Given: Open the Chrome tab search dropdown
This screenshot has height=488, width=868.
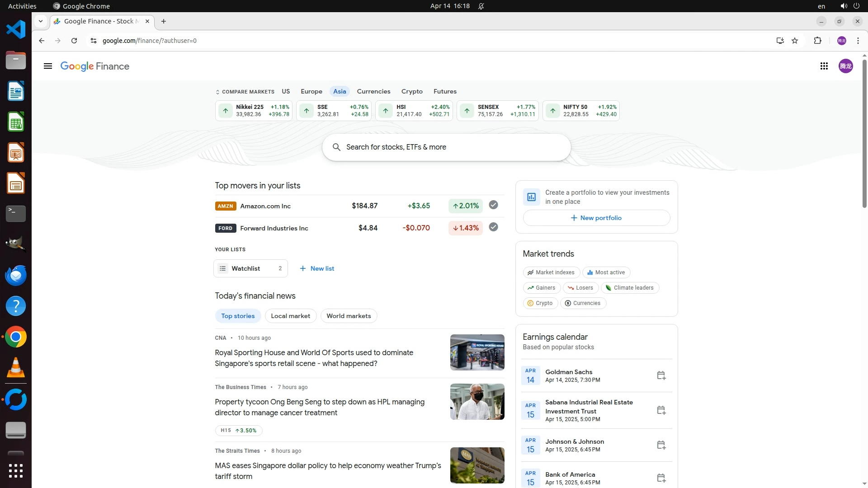Looking at the screenshot, I should 41,21.
